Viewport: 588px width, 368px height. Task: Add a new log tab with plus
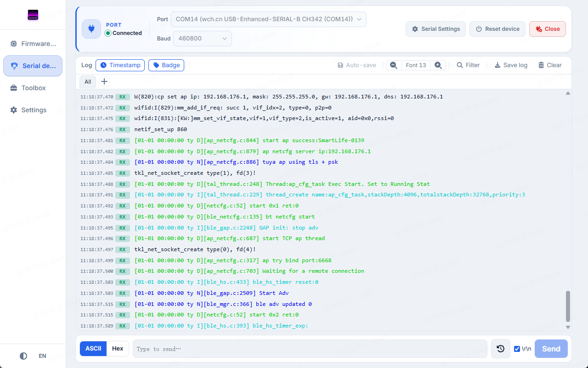[104, 81]
